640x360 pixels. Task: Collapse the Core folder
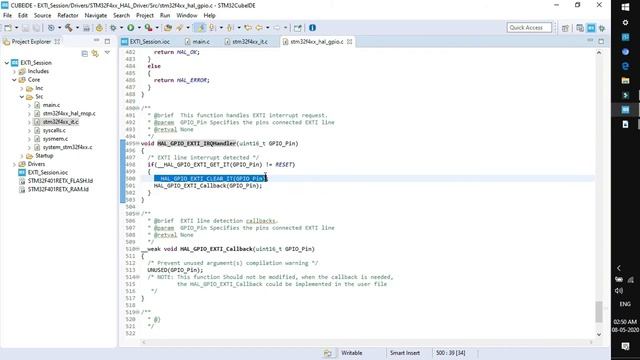coord(14,80)
